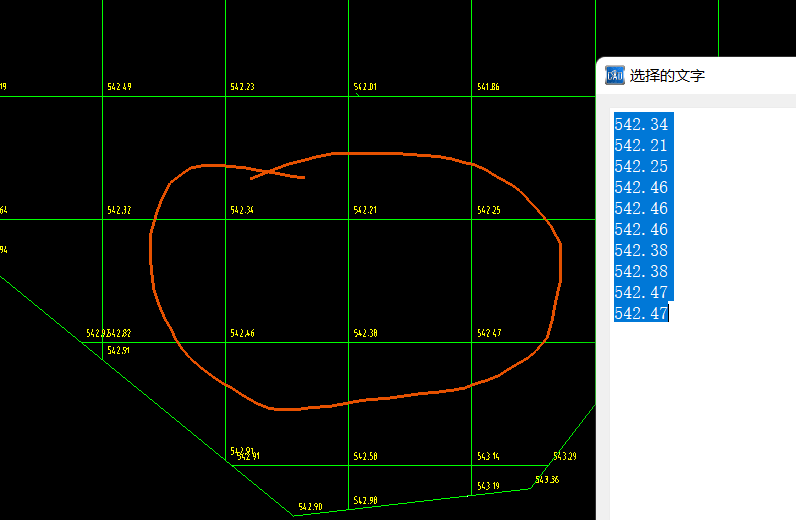796x520 pixels.
Task: Select the 542.98 elevation label on the drawing
Action: pos(365,501)
